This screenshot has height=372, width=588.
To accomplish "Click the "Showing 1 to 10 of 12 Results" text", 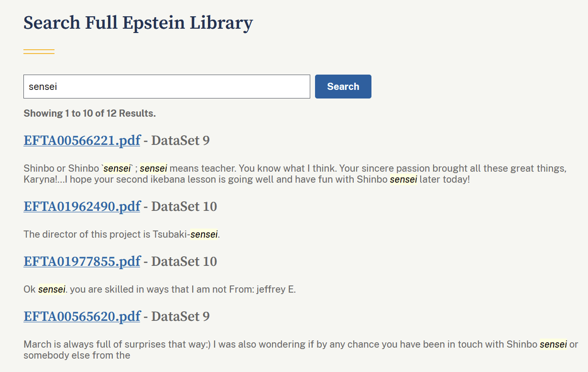I will coord(89,113).
